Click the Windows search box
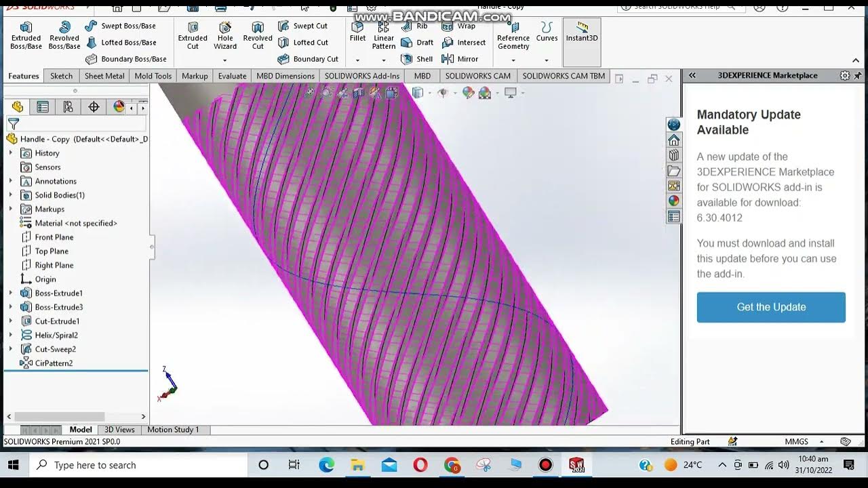 tap(138, 465)
